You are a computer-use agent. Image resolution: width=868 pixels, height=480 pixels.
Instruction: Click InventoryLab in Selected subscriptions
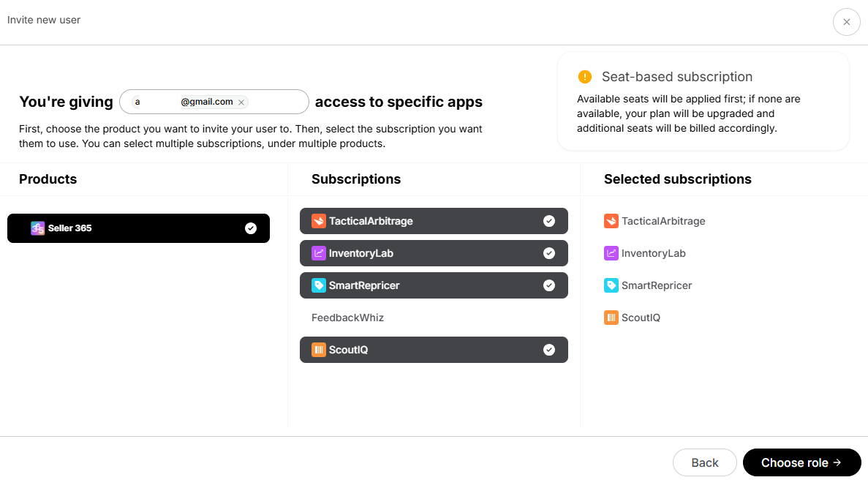(x=653, y=253)
